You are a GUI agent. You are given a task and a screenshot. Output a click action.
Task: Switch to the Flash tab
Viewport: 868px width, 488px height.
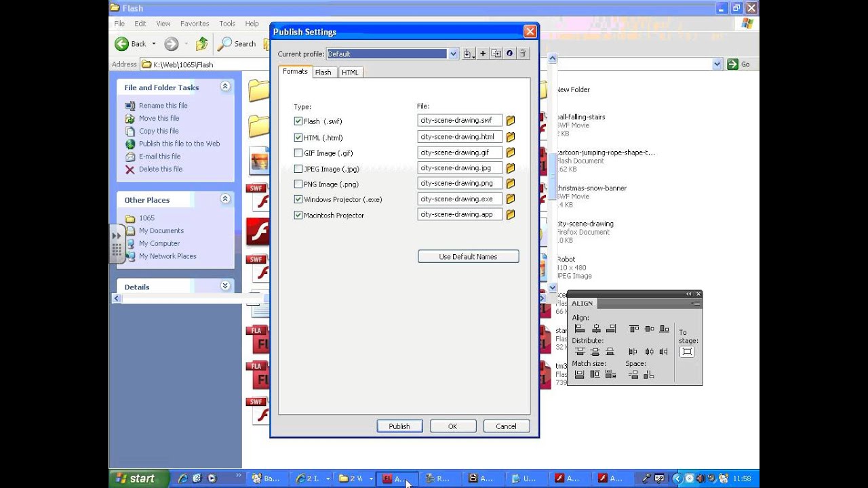coord(323,73)
